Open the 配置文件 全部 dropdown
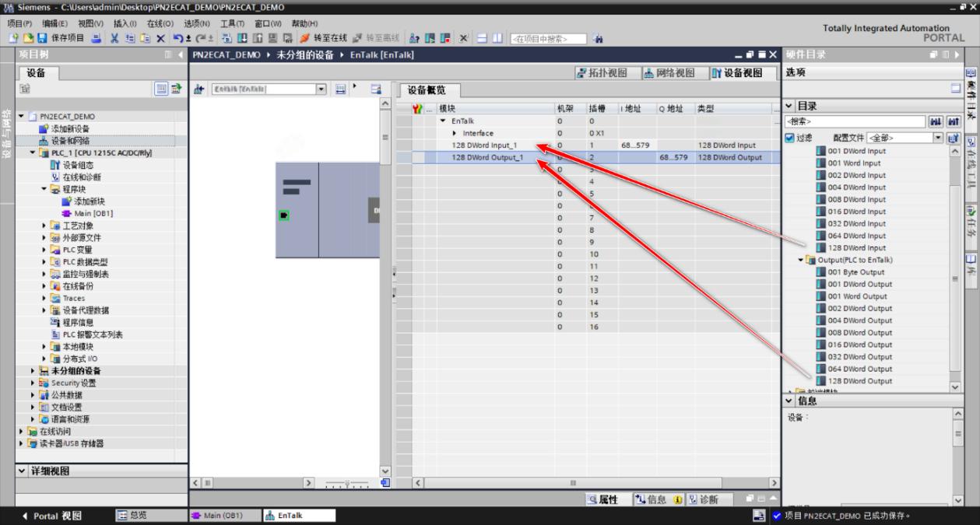 pyautogui.click(x=905, y=138)
